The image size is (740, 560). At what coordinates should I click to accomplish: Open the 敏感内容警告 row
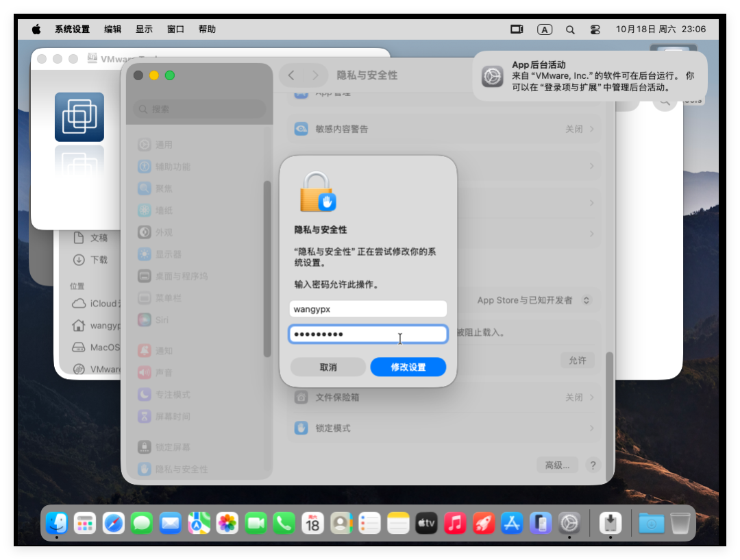[x=444, y=129]
